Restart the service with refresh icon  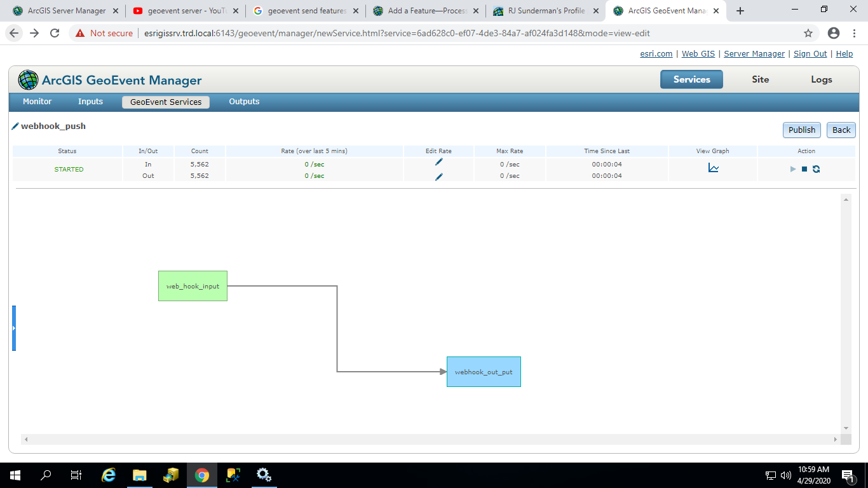[816, 169]
